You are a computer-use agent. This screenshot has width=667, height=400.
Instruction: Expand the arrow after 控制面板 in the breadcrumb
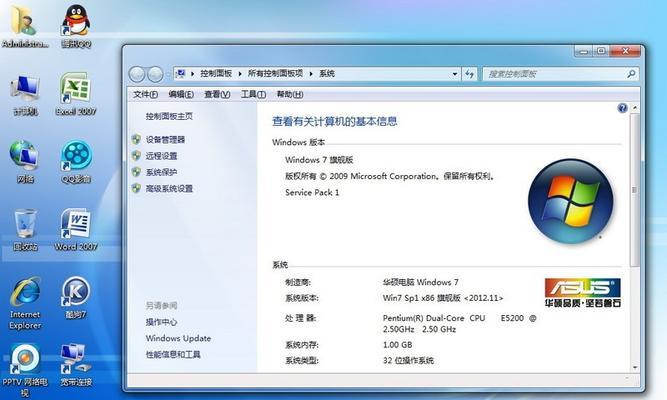[x=240, y=74]
